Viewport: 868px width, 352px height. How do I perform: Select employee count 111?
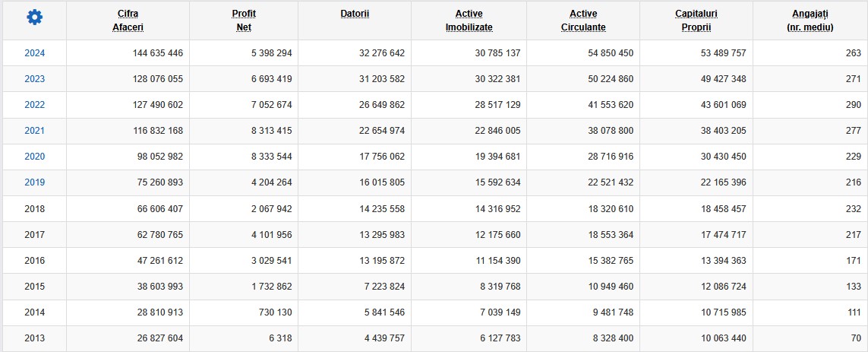(854, 312)
